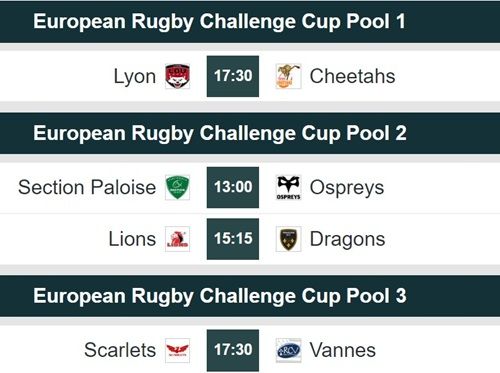Viewport: 500px width, 373px height.
Task: Click the Ospreys team logo
Action: pyautogui.click(x=288, y=187)
